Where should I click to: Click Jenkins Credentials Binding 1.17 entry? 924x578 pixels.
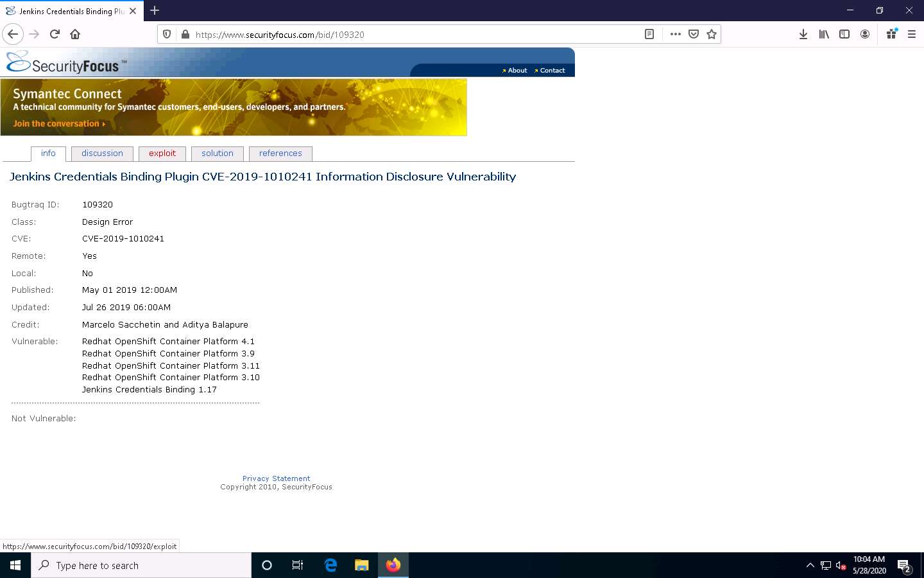150,390
